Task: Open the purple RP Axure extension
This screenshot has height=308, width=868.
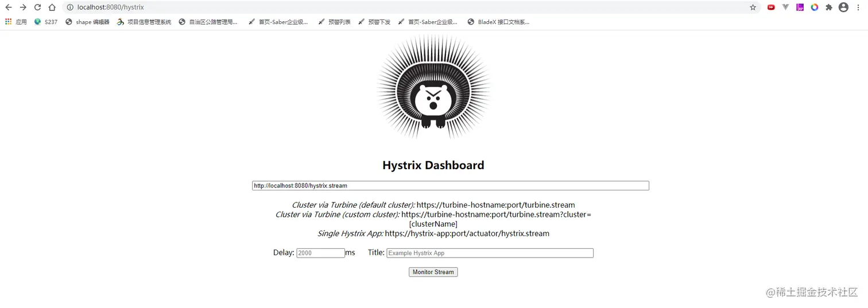Action: pos(800,7)
